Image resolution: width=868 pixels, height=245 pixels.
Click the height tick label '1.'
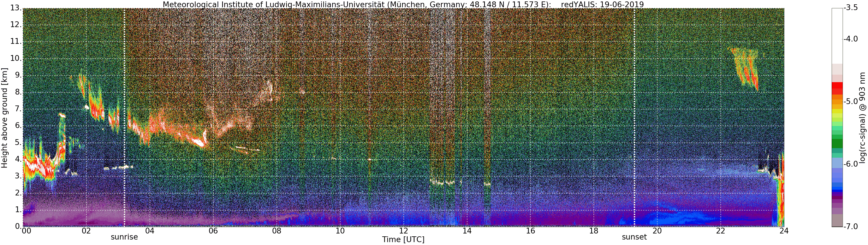click(x=18, y=210)
